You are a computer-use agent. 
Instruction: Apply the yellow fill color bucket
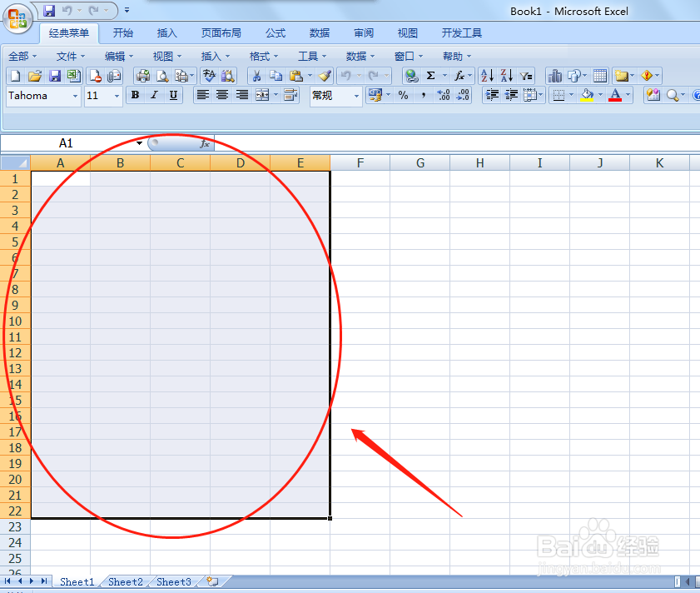tap(587, 95)
